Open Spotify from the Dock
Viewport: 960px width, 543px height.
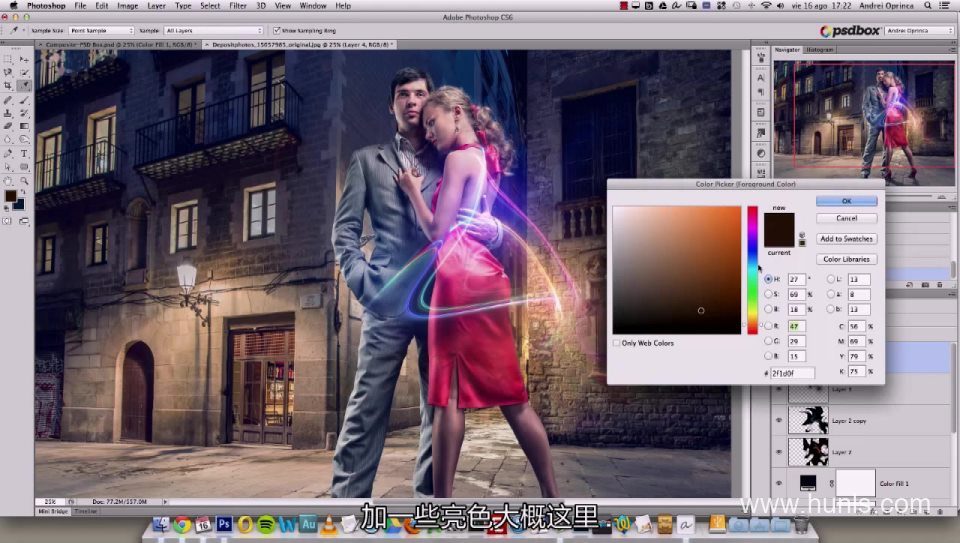(266, 524)
